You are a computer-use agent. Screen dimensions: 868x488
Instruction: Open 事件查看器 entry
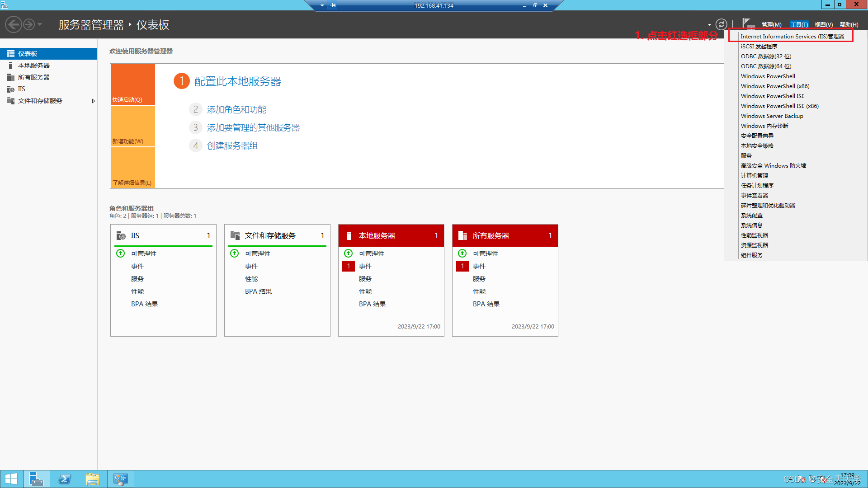755,196
